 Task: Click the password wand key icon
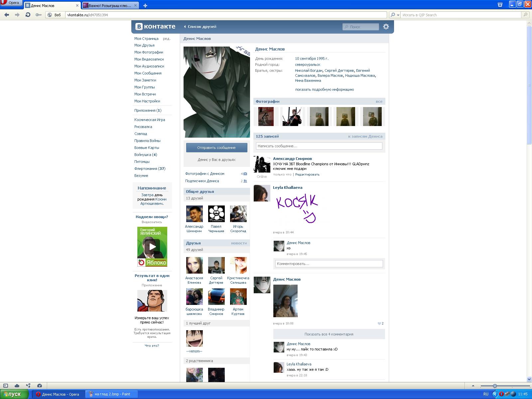pyautogui.click(x=39, y=15)
